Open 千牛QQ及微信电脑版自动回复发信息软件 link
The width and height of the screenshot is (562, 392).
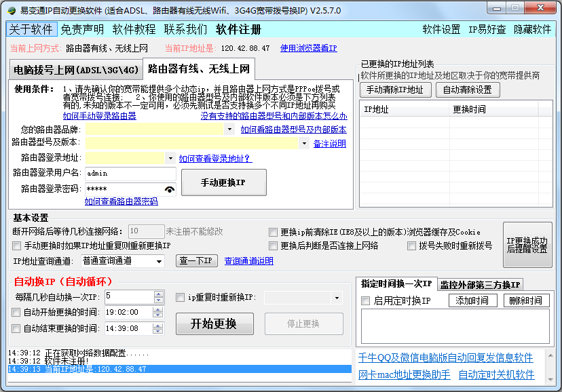click(x=445, y=357)
